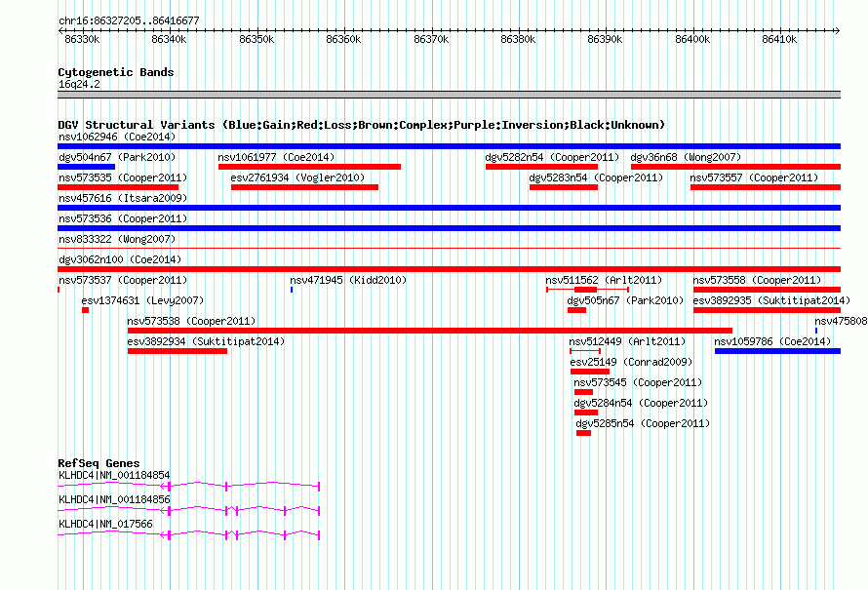Select the dgv36n68 (Wong2007) label
This screenshot has height=590, width=868.
pos(686,157)
